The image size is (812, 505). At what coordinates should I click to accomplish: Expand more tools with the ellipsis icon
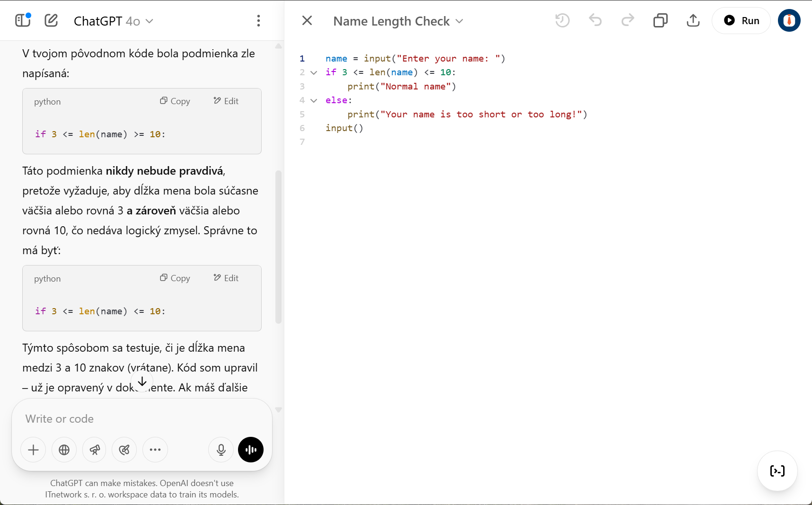pos(155,450)
